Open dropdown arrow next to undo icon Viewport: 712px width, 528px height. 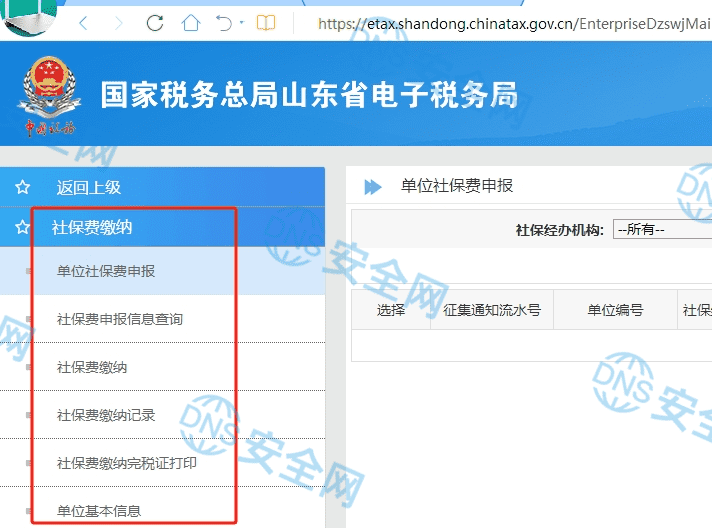click(242, 22)
